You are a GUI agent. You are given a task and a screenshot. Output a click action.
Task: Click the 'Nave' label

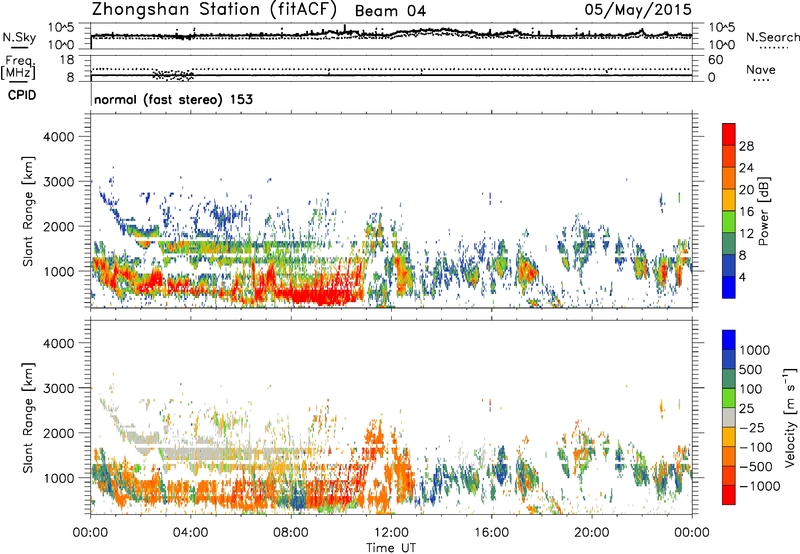pos(760,69)
